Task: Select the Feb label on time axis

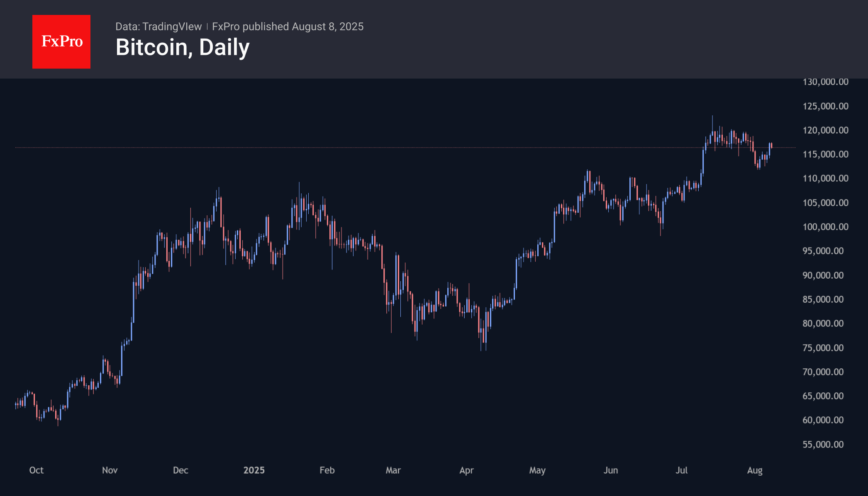Action: point(327,470)
